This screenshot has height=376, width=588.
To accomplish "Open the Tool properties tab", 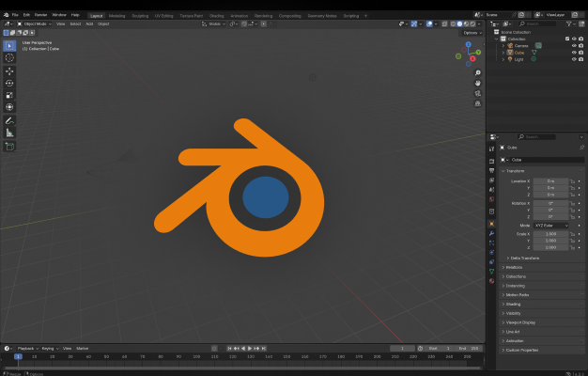I will 491,149.
